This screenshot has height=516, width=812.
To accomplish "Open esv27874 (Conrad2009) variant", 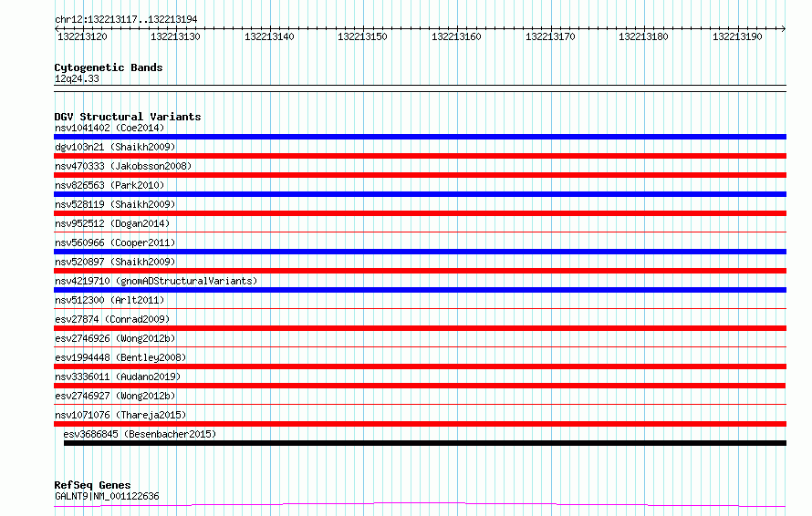I will click(x=112, y=319).
